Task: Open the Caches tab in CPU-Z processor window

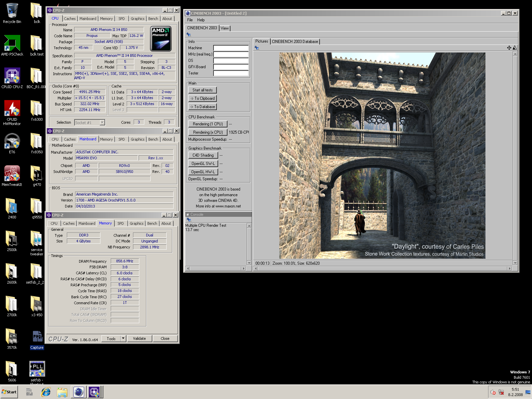Action: click(70, 19)
